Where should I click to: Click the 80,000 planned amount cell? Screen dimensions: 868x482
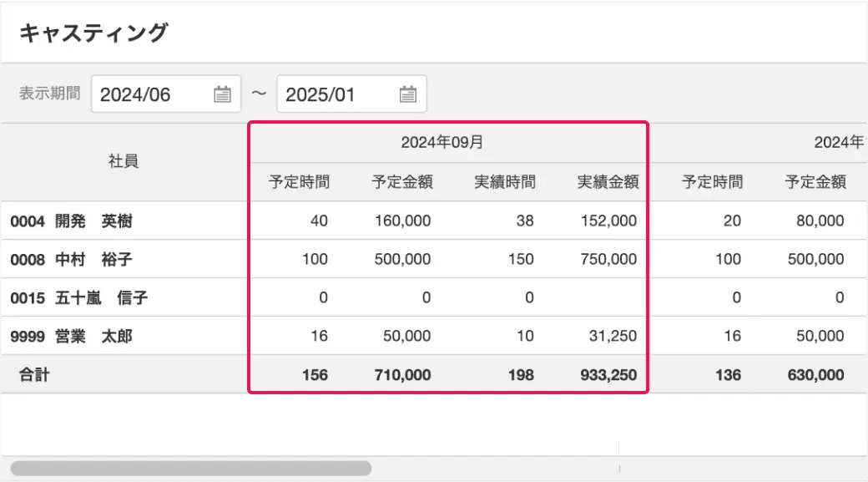click(820, 221)
